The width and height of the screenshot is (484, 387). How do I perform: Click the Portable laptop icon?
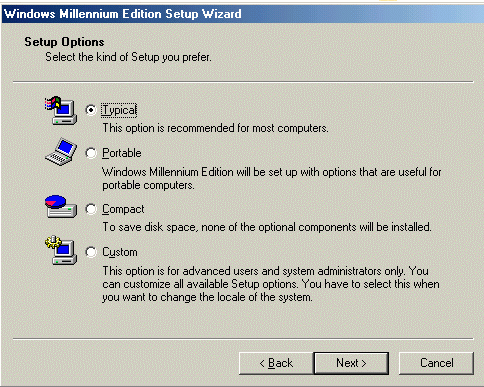(61, 152)
